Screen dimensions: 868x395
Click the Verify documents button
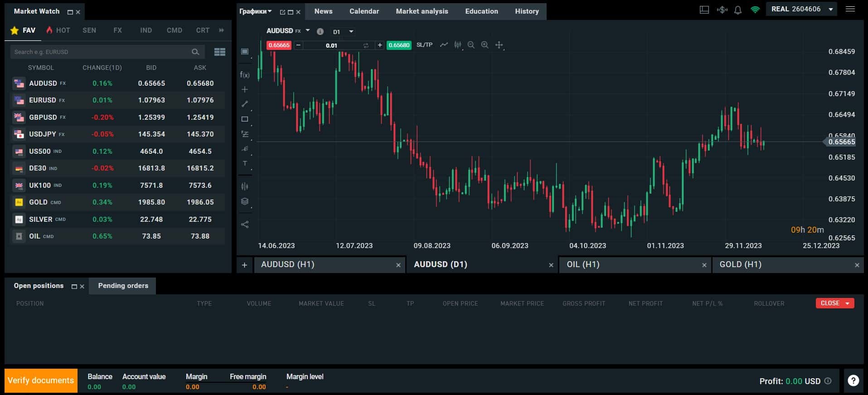[x=41, y=380]
